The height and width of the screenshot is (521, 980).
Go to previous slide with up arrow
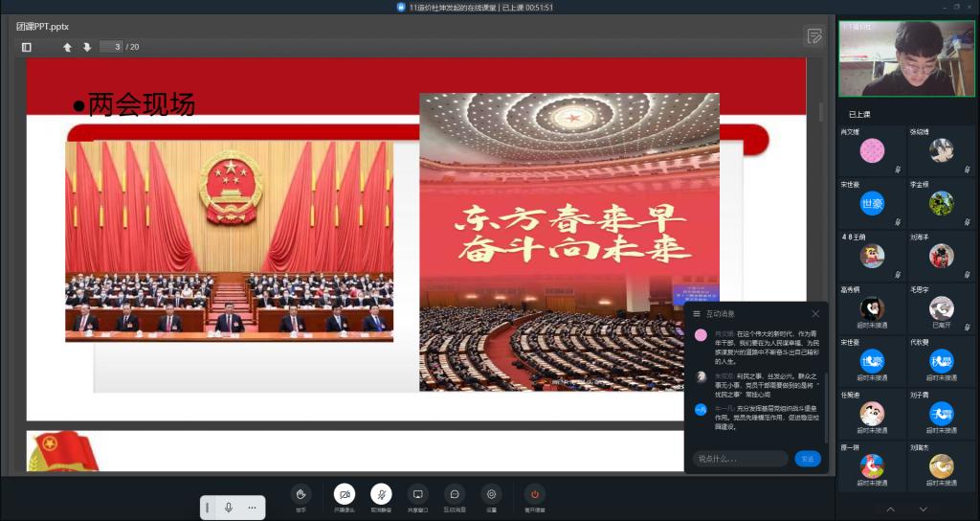[x=67, y=47]
